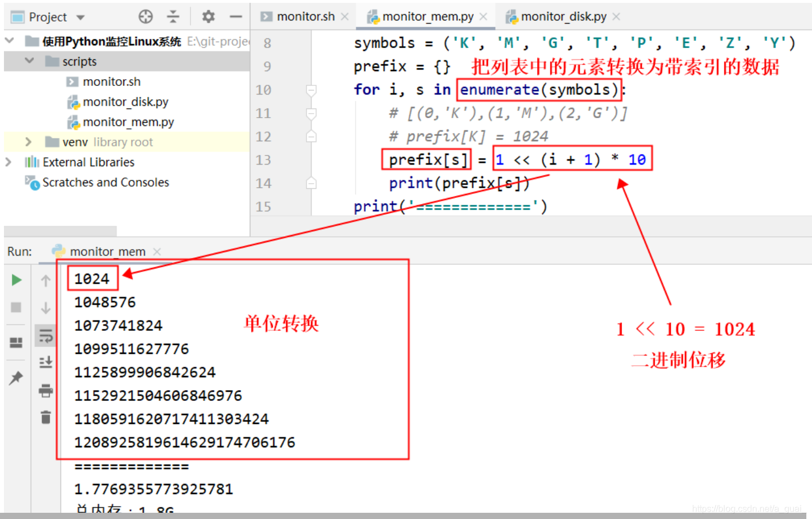Click the print icon in Run console

point(46,390)
